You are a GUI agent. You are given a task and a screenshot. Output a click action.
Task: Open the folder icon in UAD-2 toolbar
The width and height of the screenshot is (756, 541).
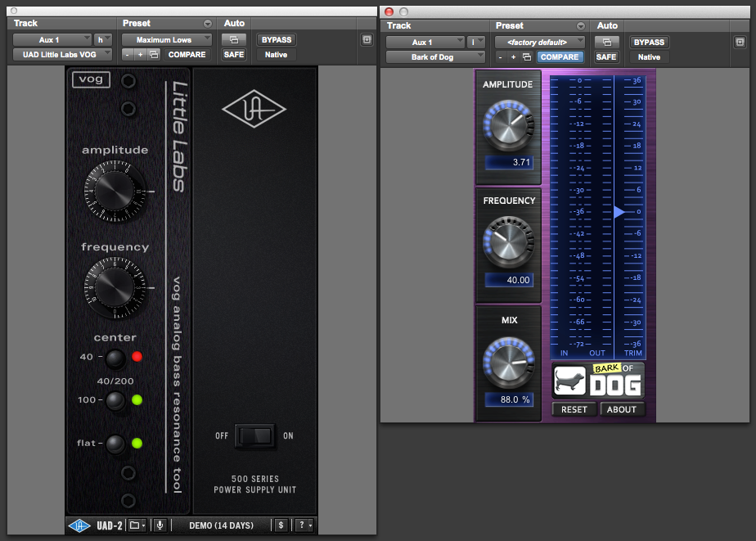pyautogui.click(x=135, y=525)
